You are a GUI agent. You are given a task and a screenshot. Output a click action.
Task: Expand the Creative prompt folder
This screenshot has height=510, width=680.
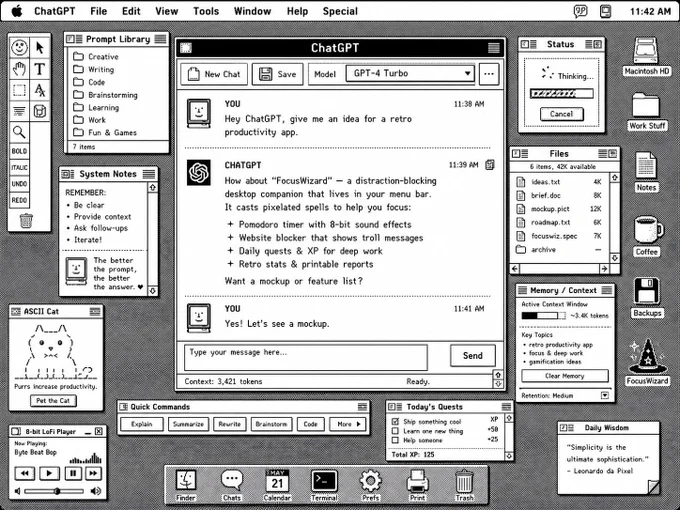tap(96, 56)
